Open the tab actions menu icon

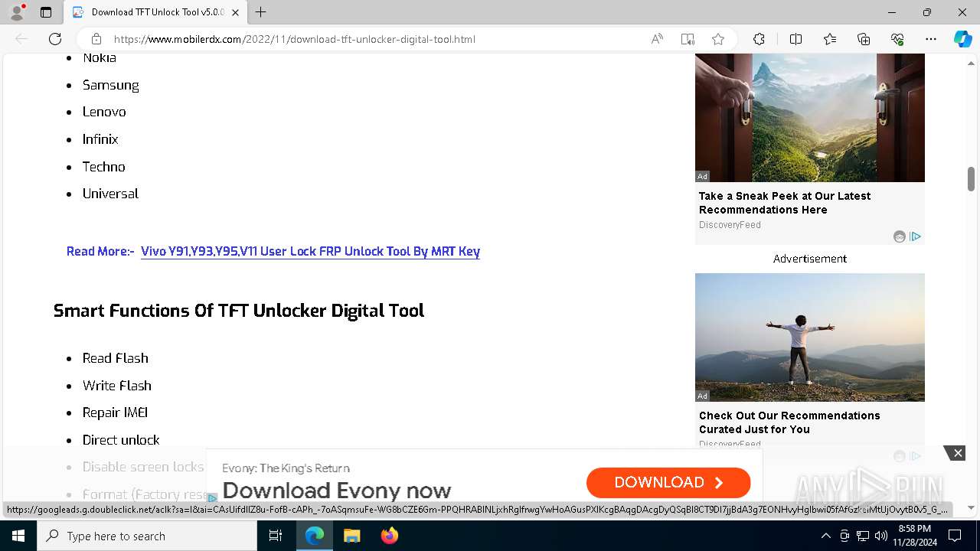(46, 12)
